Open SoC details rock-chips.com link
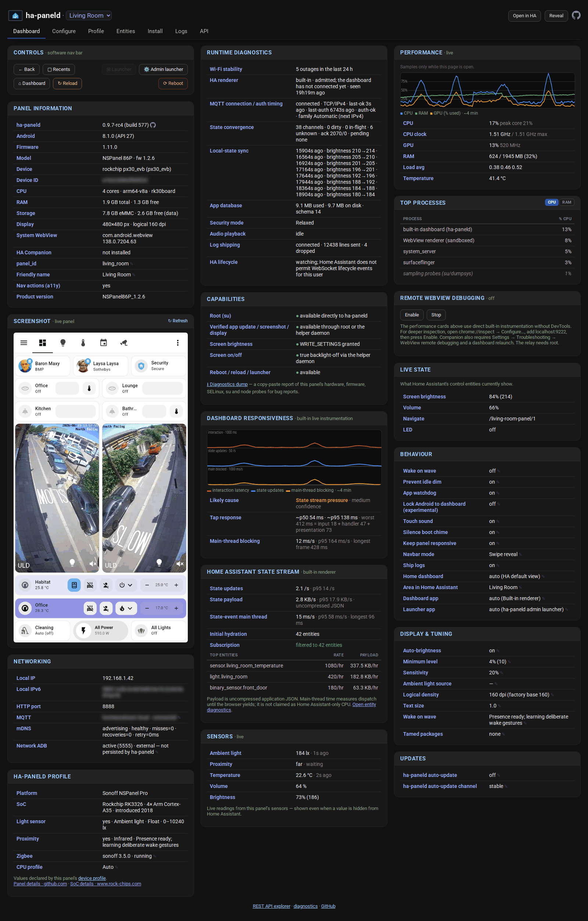588x921 pixels. tap(105, 884)
